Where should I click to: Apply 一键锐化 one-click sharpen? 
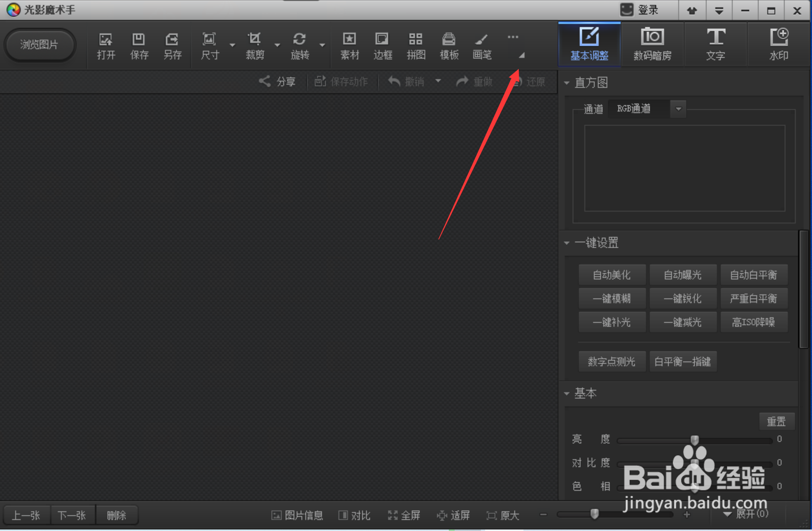(683, 298)
